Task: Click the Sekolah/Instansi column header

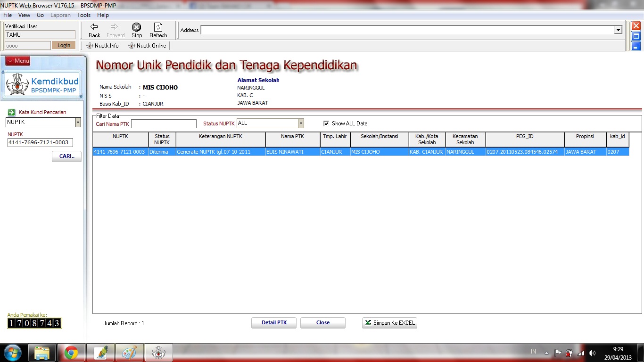Action: click(x=380, y=140)
